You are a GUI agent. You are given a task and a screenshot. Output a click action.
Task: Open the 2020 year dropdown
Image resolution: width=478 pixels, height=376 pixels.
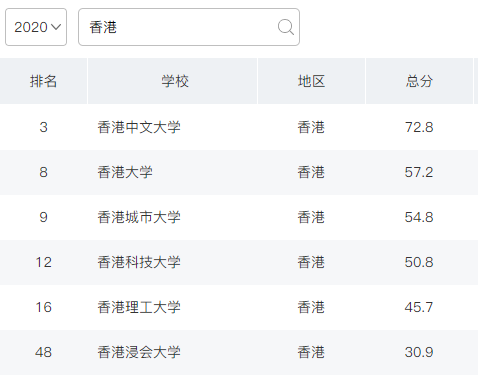point(36,27)
